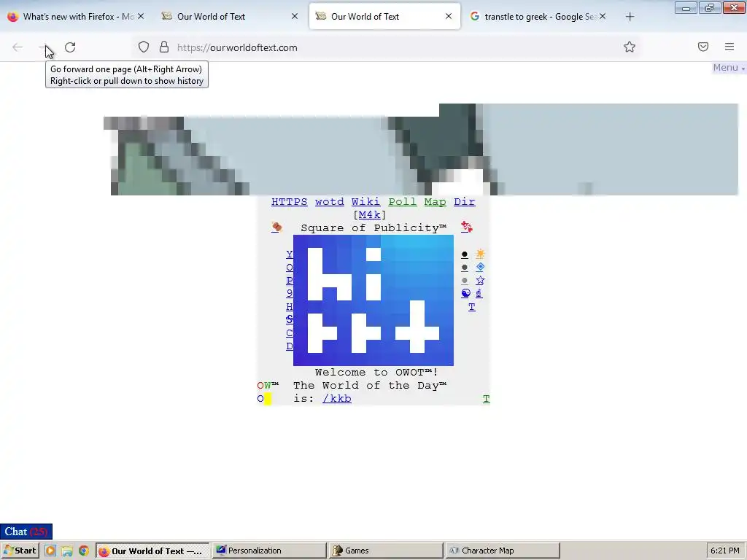Close the inactive Our World of Text tab
This screenshot has height=560, width=747.
[295, 16]
